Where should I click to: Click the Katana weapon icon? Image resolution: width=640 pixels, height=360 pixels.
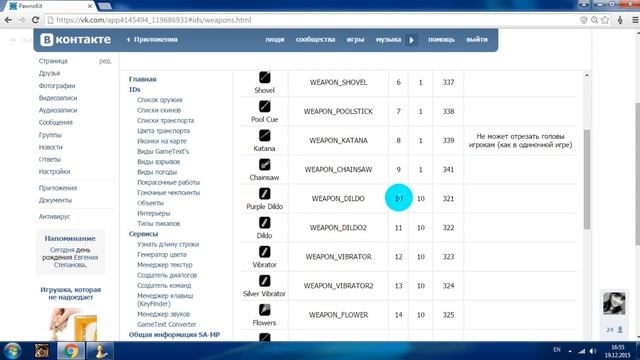point(264,135)
